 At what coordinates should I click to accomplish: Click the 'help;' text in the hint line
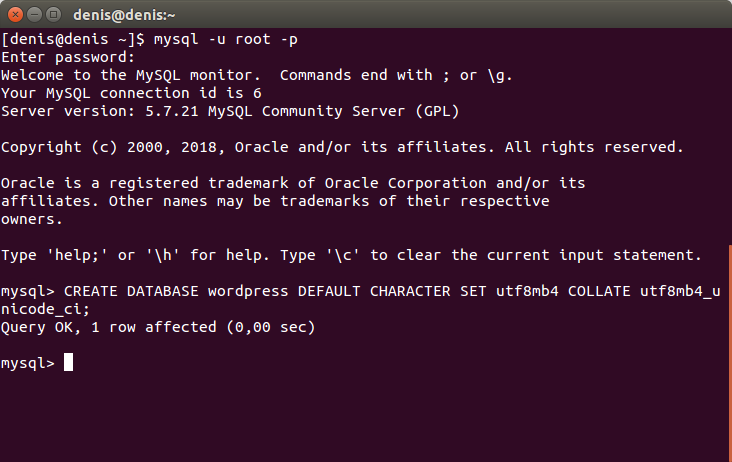point(77,255)
